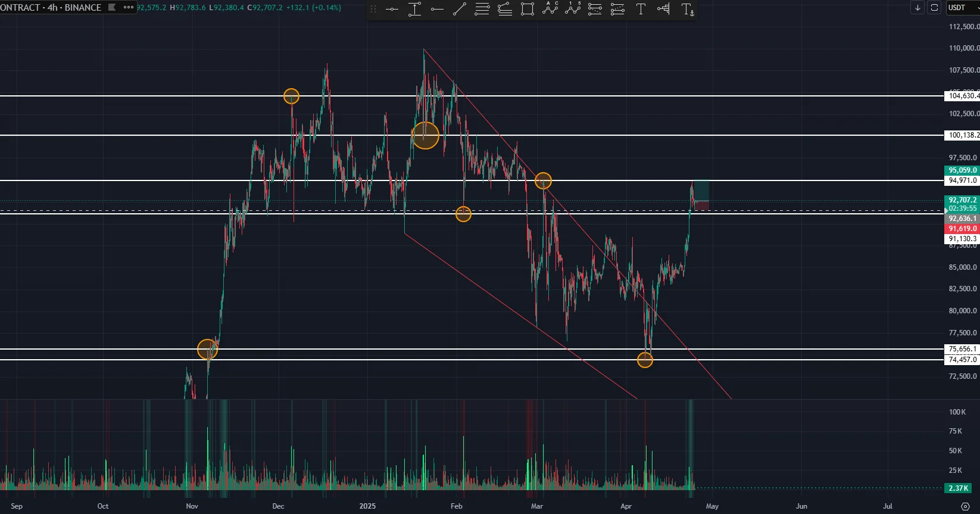Click the low value L92,380.4 in the legend
980x514 pixels.
[226, 8]
